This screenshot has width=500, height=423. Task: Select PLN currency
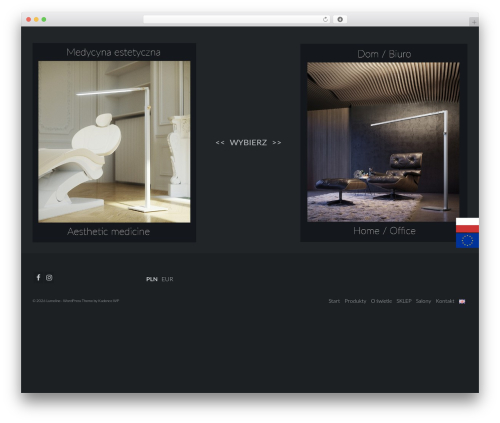tap(152, 279)
